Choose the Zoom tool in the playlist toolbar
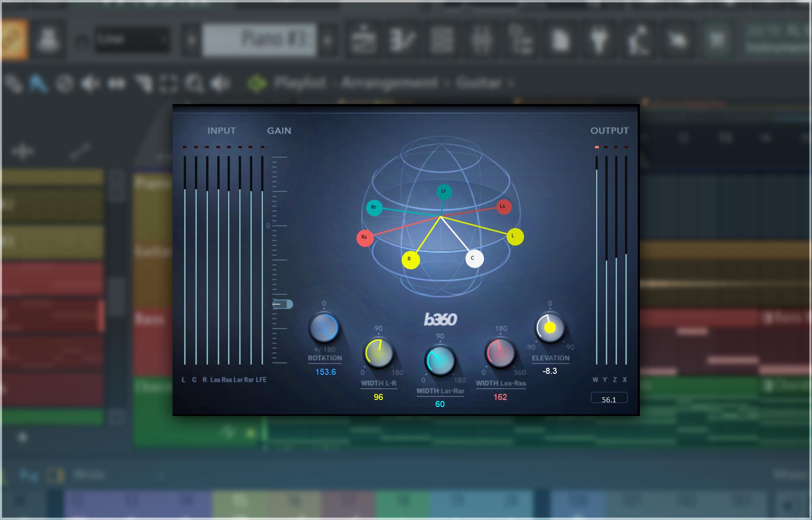Screen dimensions: 812x520 pyautogui.click(x=195, y=83)
